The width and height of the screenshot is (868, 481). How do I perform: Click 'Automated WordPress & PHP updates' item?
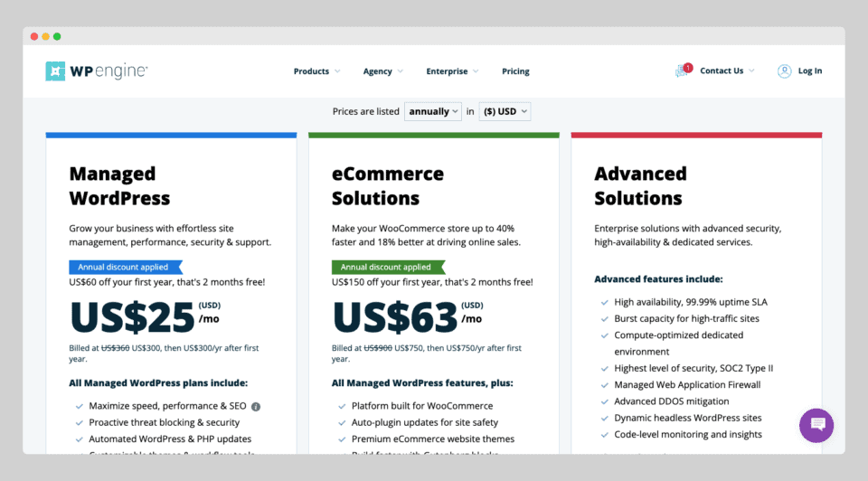tap(170, 439)
